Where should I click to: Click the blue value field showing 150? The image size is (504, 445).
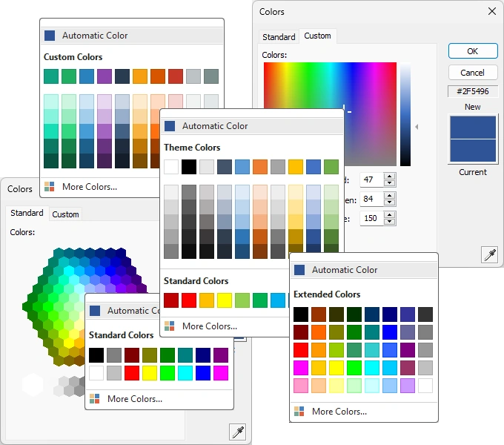pos(371,218)
